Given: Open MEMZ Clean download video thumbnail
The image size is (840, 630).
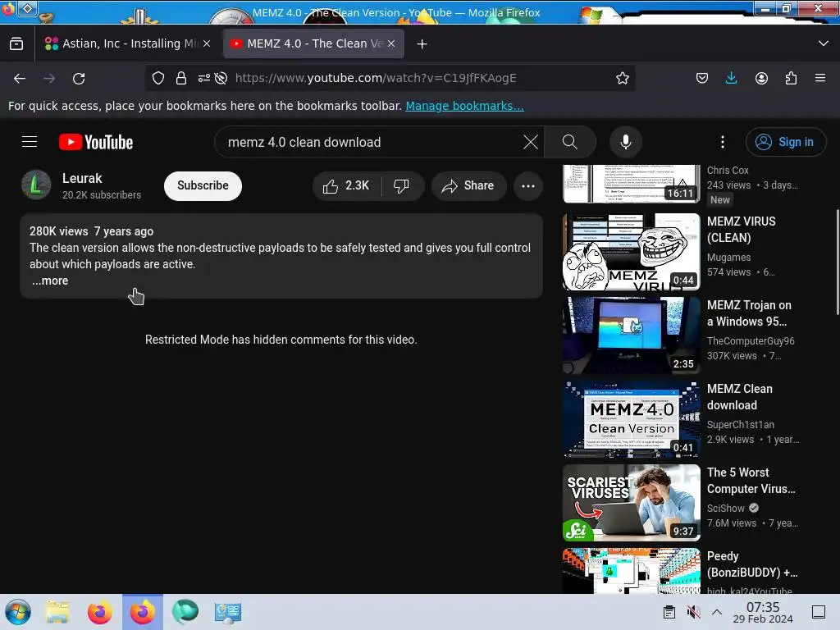Looking at the screenshot, I should (x=631, y=419).
